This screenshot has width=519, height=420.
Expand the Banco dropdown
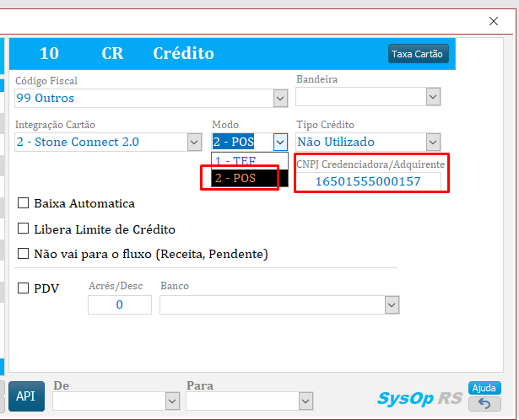[392, 304]
